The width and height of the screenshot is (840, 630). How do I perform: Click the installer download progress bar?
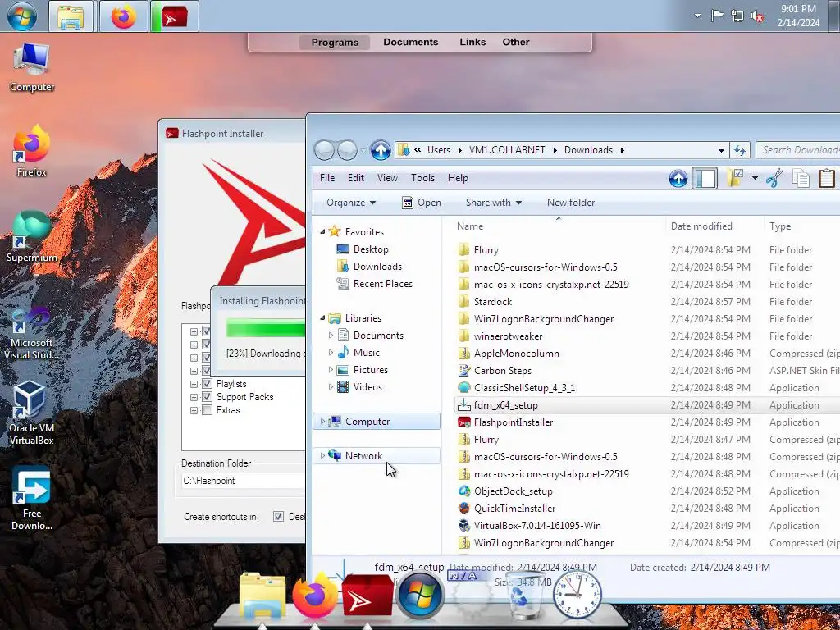(x=266, y=328)
